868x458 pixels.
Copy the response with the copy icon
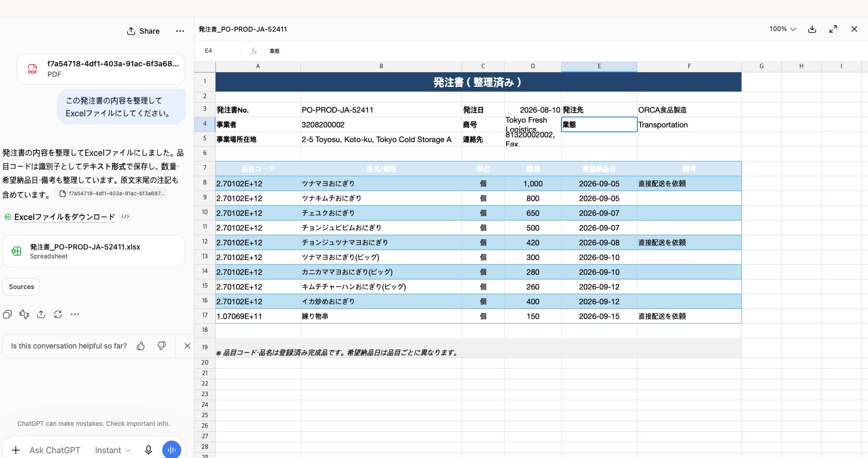pos(7,314)
